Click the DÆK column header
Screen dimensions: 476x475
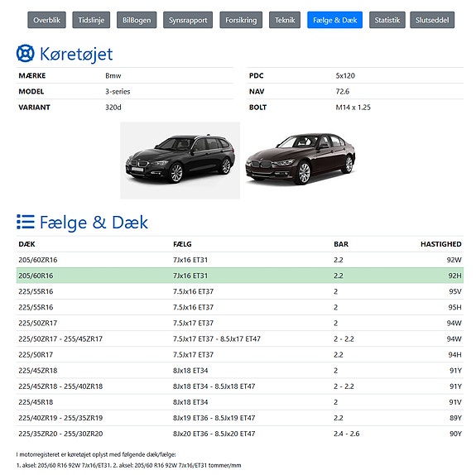pyautogui.click(x=26, y=244)
